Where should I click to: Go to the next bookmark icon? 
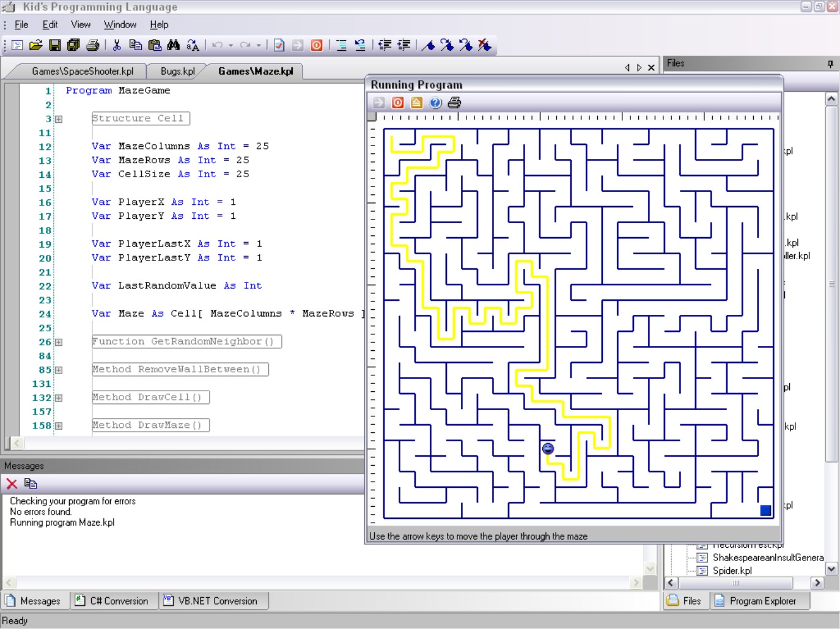coord(447,45)
